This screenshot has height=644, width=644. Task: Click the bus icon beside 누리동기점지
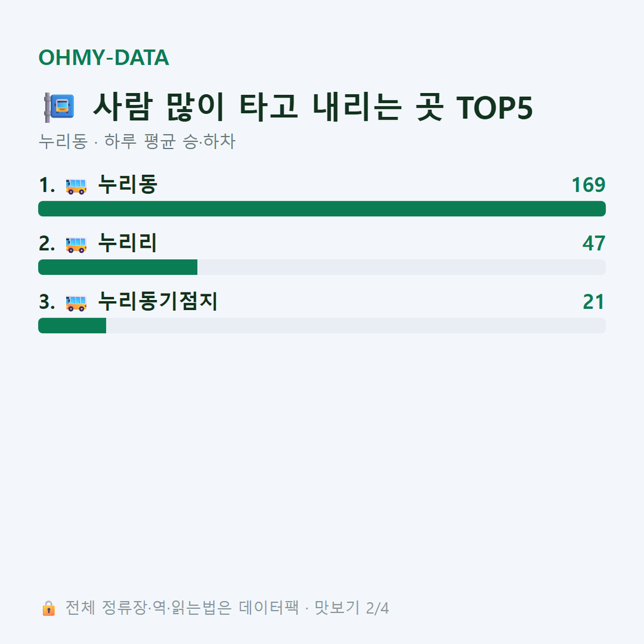tap(76, 303)
